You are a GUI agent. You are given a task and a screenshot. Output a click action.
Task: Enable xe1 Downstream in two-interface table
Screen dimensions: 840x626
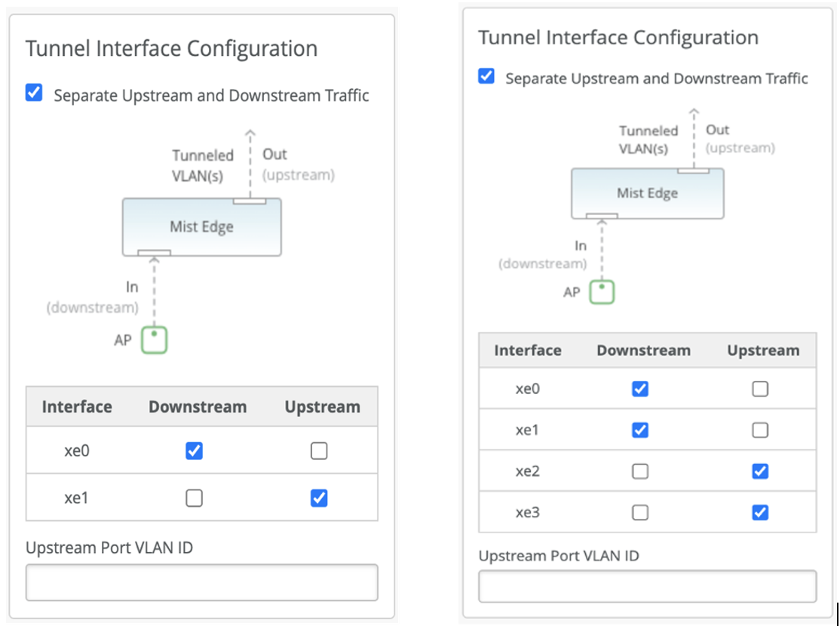[x=194, y=499]
